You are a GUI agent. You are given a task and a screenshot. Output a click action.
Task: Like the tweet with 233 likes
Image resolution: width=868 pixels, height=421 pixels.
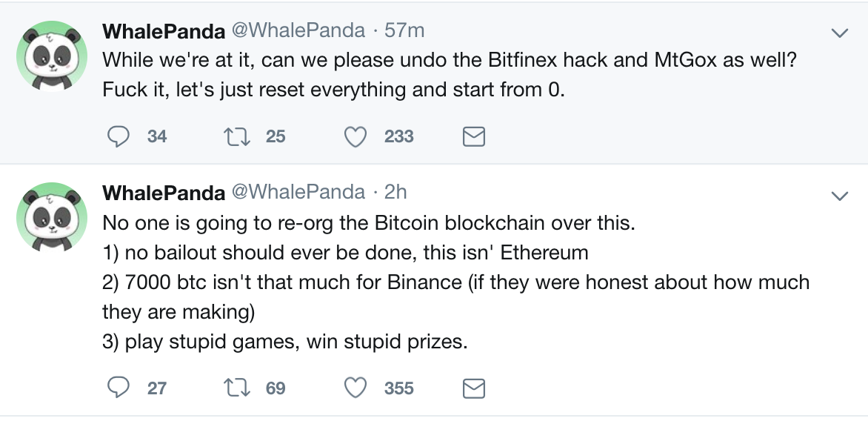pos(355,137)
